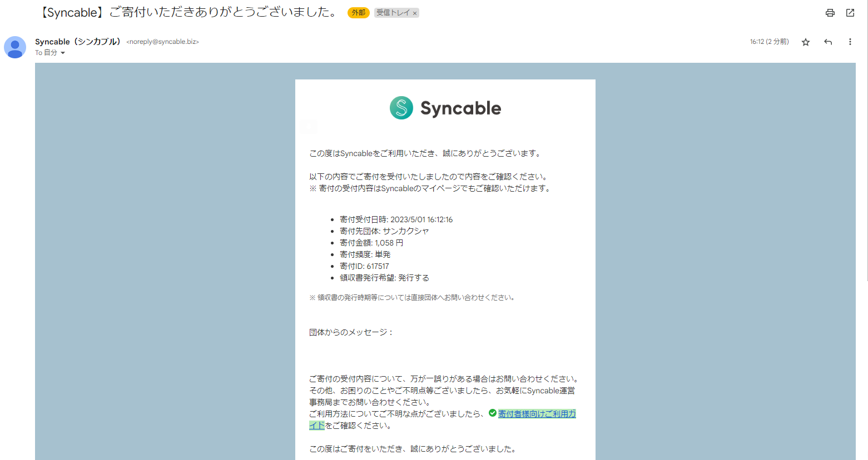Viewport: 868px width, 460px height.
Task: Click the Syncable logo in the email
Action: (445, 108)
